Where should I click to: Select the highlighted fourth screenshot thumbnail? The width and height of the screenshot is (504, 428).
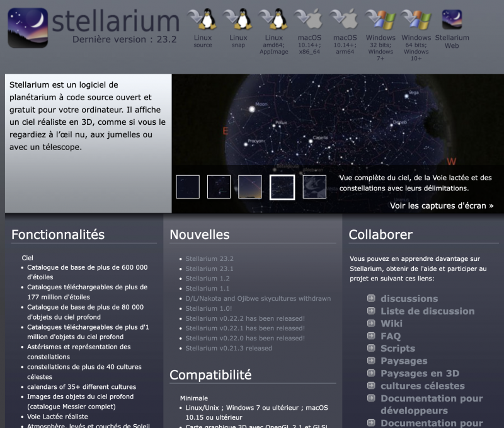282,187
